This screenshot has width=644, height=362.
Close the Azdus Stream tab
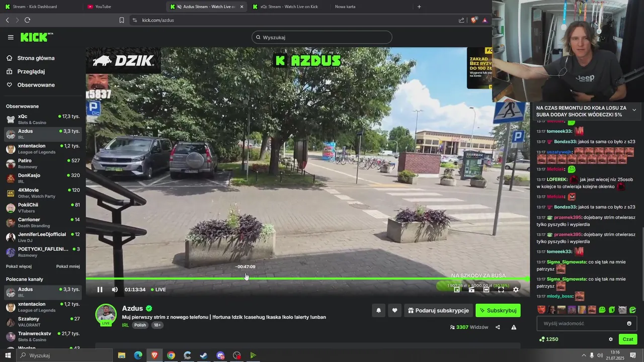click(x=242, y=7)
